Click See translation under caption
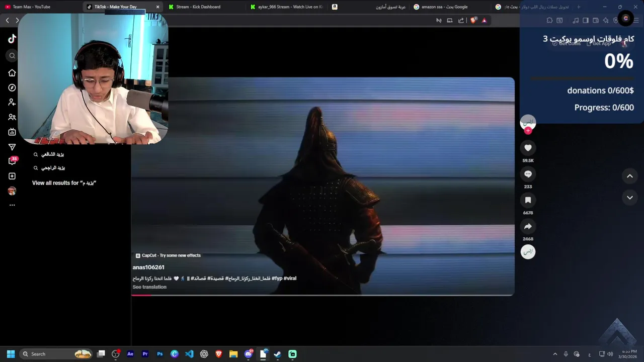 click(149, 287)
